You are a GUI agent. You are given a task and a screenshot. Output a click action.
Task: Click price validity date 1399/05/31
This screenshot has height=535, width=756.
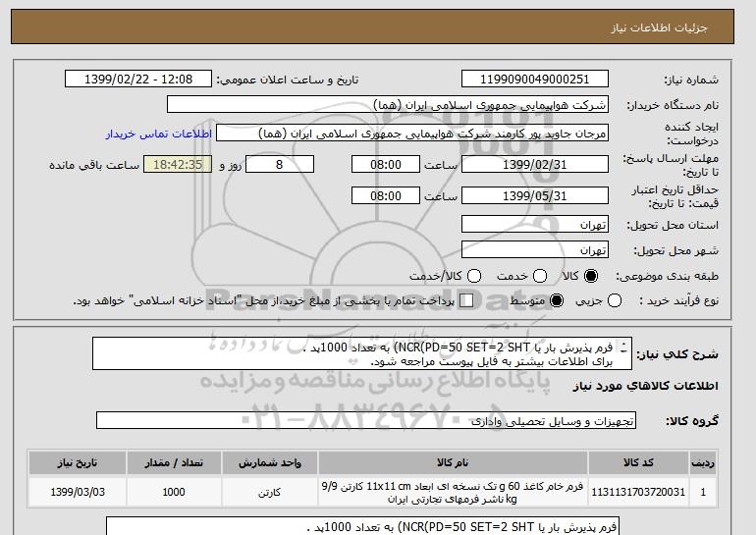[535, 195]
